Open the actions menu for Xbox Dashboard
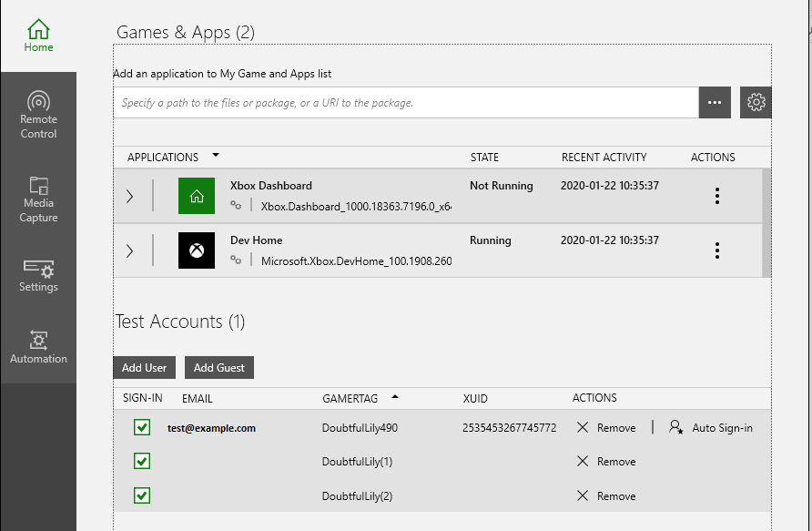Viewport: 812px width, 531px height. pos(717,196)
